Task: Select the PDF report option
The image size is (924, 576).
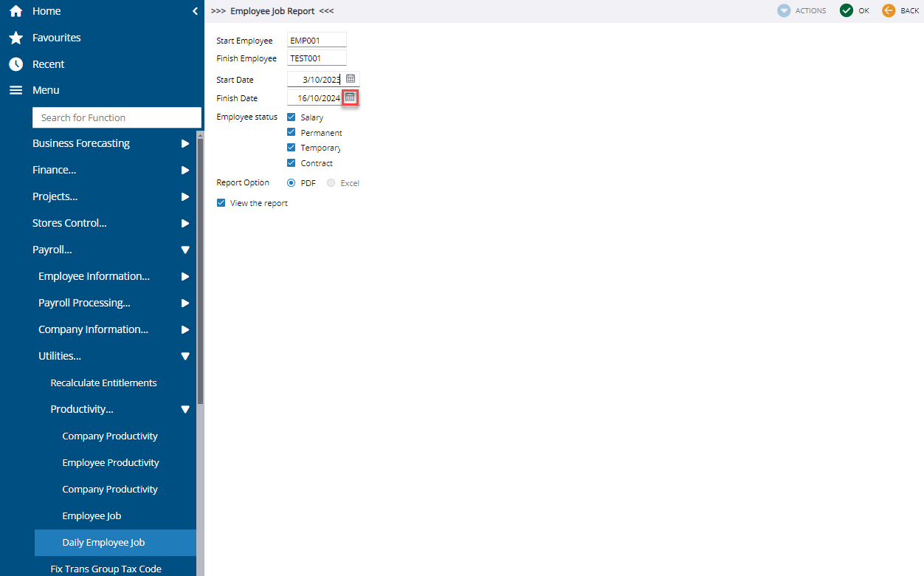Action: pos(291,182)
